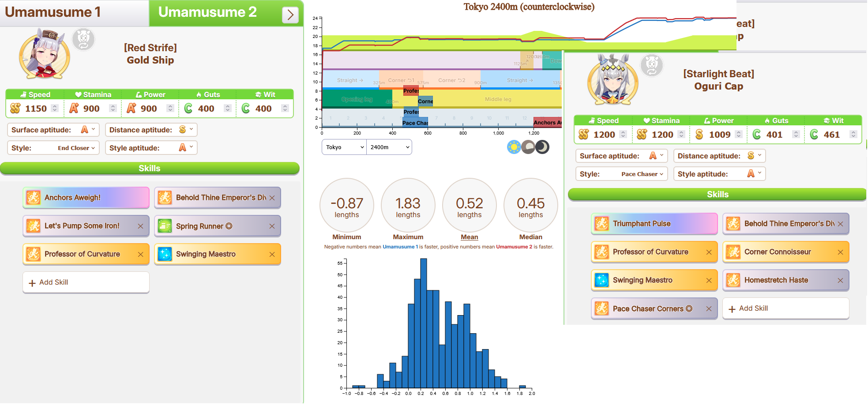Remove the Corner Connoisseur skill
The height and width of the screenshot is (406, 868).
840,252
